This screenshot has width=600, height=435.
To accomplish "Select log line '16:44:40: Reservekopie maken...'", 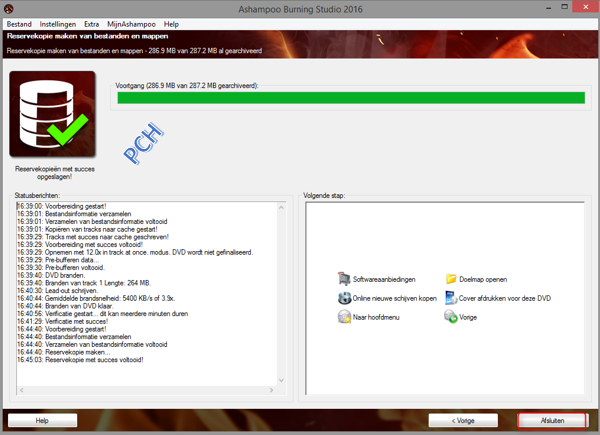I will (x=64, y=352).
